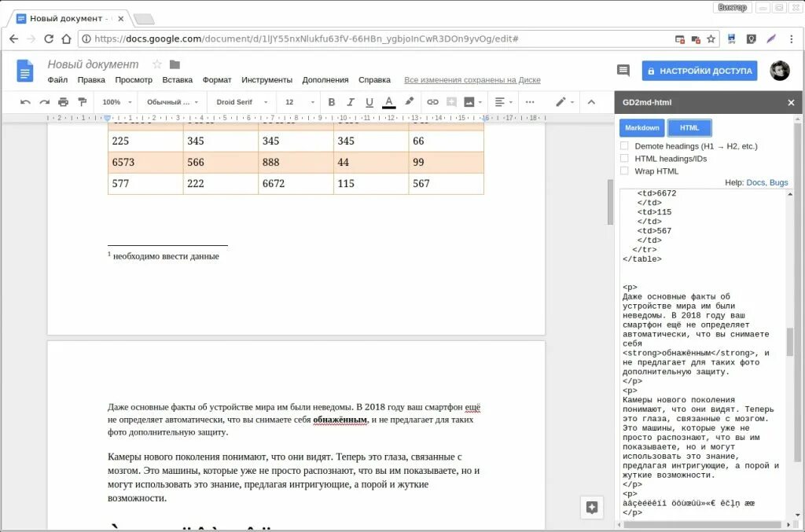The width and height of the screenshot is (805, 532).
Task: Toggle bold formatting
Action: pos(332,102)
